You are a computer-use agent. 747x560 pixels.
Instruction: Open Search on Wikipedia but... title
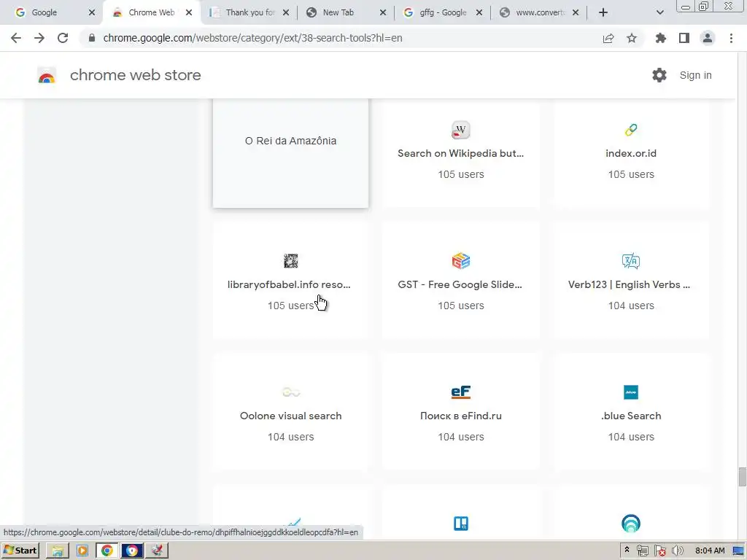[x=461, y=153]
